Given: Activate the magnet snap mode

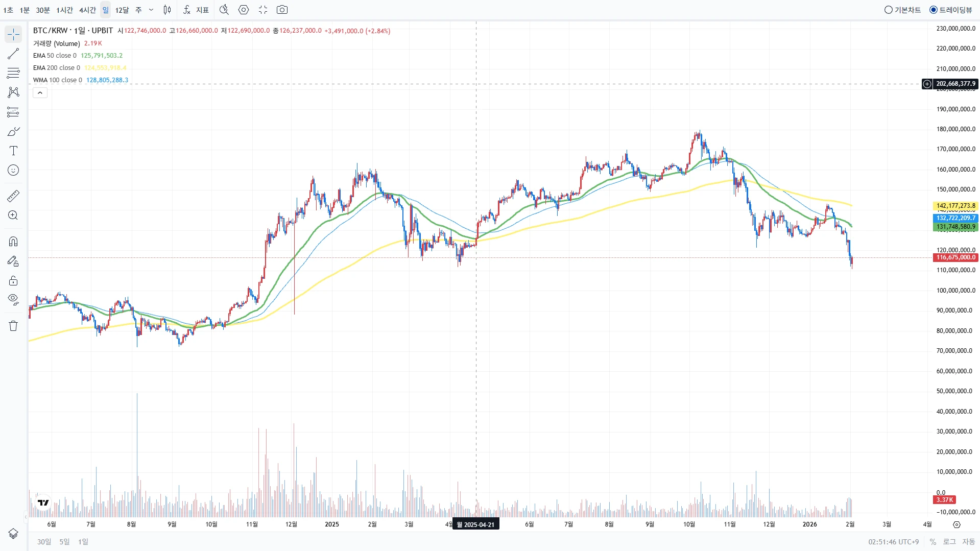Looking at the screenshot, I should click(x=13, y=242).
